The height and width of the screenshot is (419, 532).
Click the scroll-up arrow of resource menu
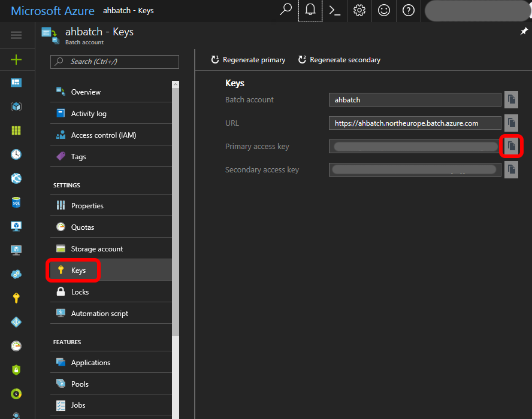click(176, 84)
